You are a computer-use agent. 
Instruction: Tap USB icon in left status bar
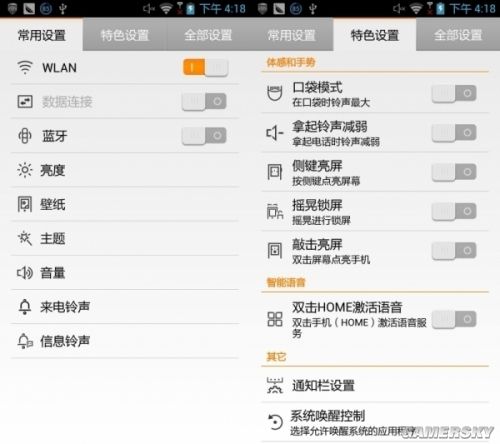pyautogui.click(x=63, y=9)
